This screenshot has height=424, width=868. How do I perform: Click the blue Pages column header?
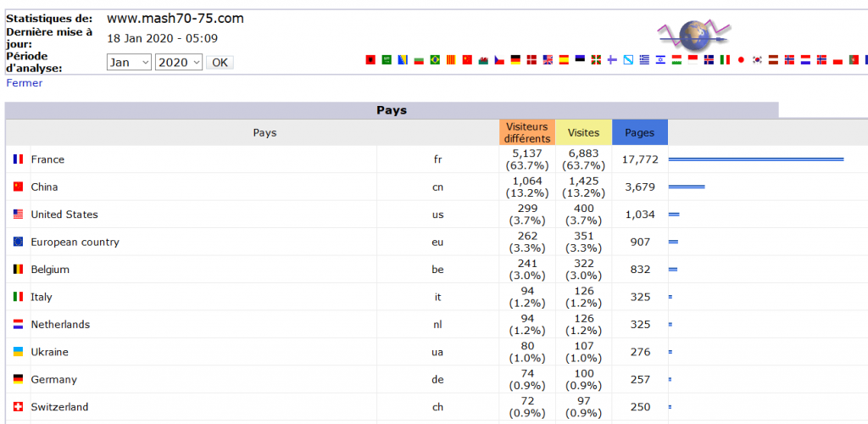point(640,133)
